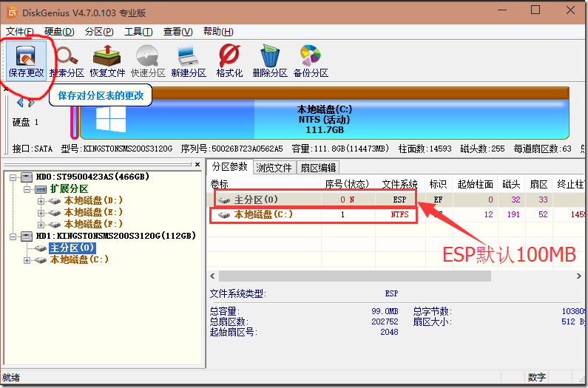The image size is (588, 388).
Task: Select 主分区(0) in the disk tree
Action: pos(72,248)
